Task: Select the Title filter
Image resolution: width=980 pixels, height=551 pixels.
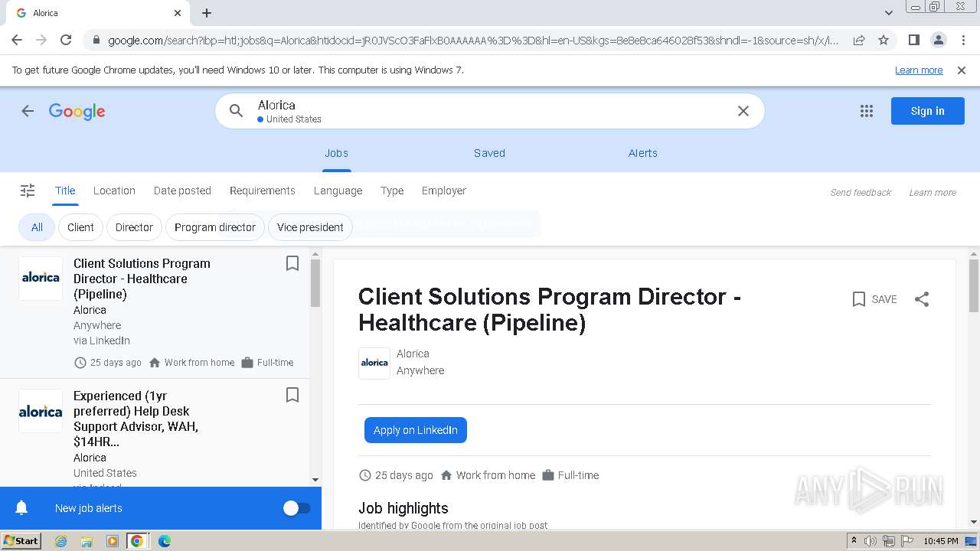Action: (65, 191)
